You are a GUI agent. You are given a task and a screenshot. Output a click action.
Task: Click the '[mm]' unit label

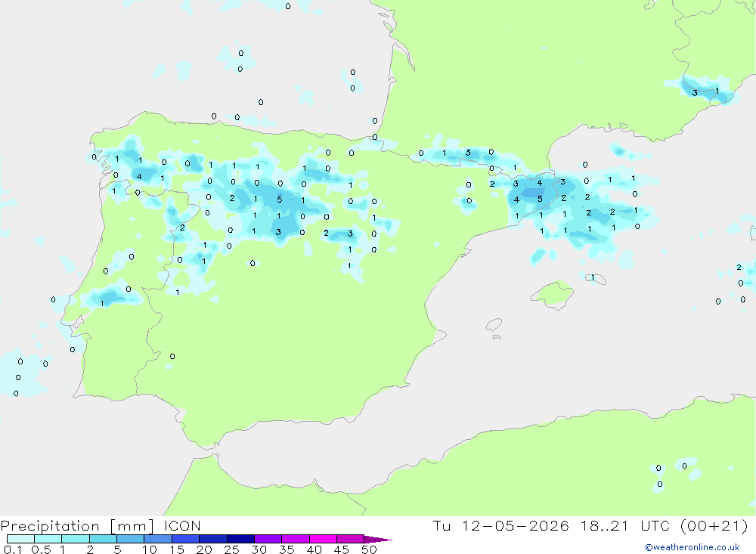[132, 526]
